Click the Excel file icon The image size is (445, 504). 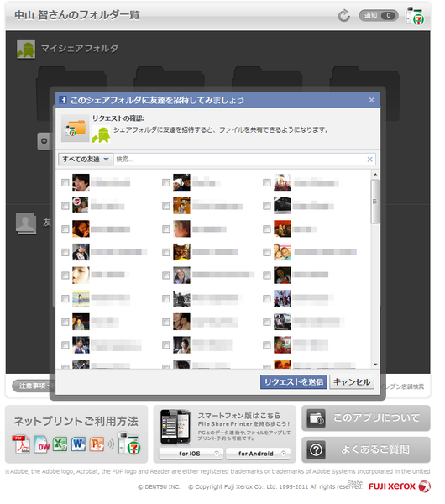60,444
